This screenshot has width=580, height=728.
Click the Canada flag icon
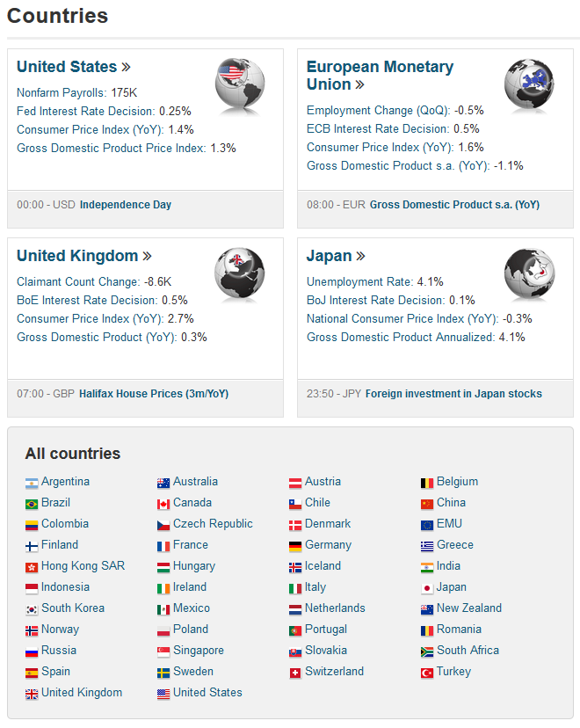163,504
